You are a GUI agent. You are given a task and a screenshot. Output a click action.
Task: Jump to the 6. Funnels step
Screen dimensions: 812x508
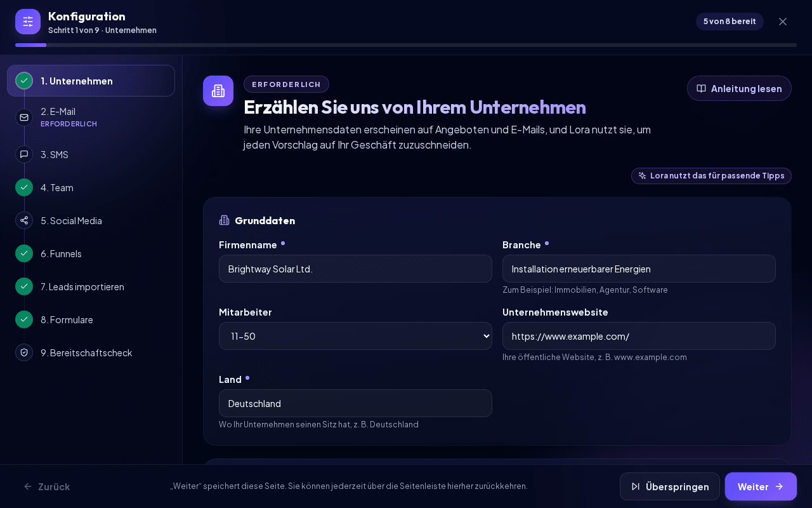[91, 253]
